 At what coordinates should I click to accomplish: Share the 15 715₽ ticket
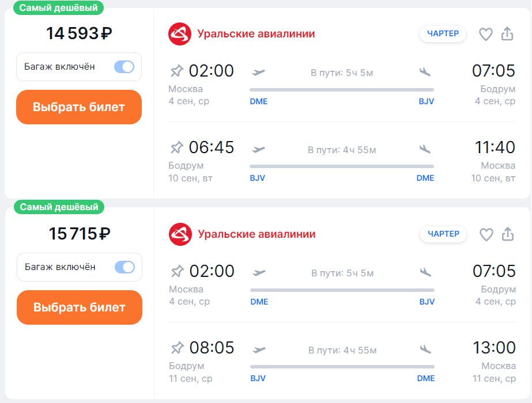click(508, 234)
